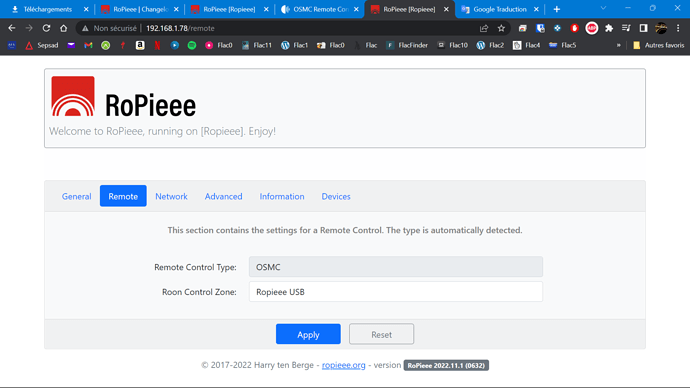Image resolution: width=690 pixels, height=388 pixels.
Task: Open the user profile avatar
Action: point(661,28)
